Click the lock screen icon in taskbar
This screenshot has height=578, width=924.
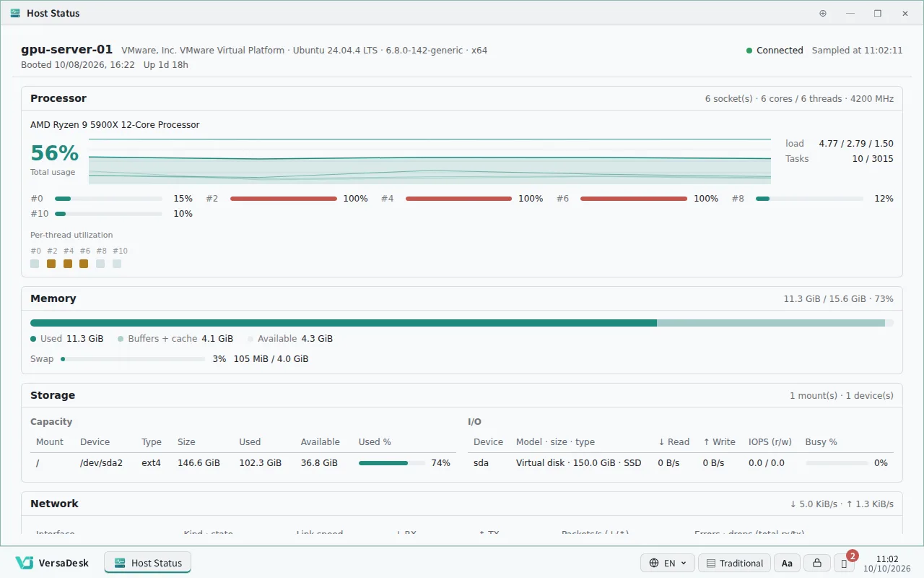pyautogui.click(x=816, y=563)
